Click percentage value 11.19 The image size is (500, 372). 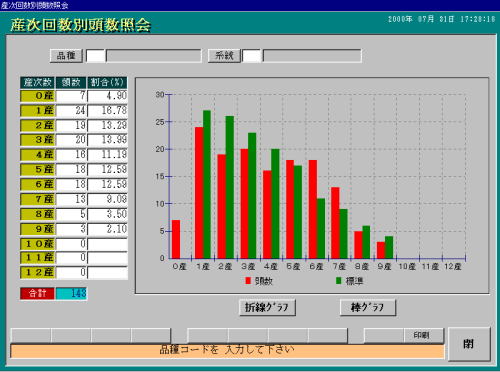coord(108,155)
